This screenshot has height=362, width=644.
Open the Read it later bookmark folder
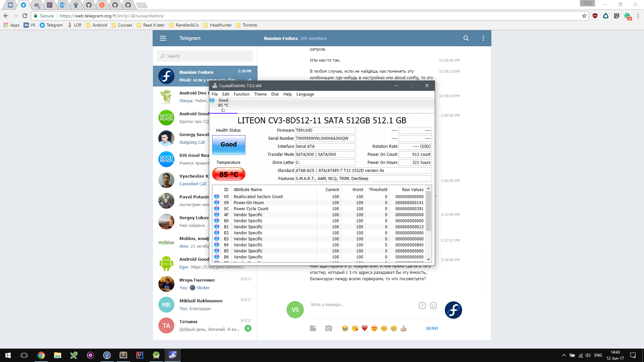(151, 25)
